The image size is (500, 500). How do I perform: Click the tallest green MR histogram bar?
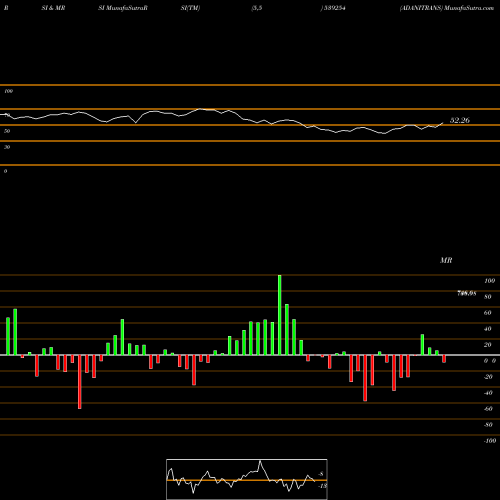[x=279, y=315]
